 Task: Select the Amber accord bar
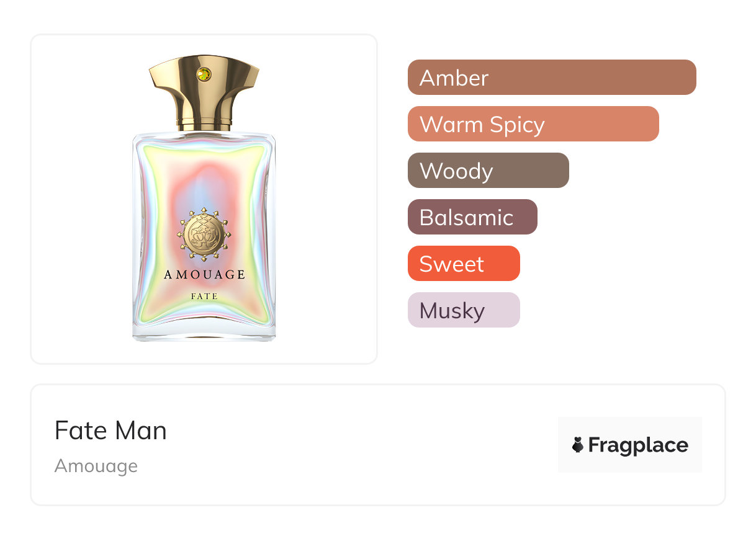[x=551, y=78]
